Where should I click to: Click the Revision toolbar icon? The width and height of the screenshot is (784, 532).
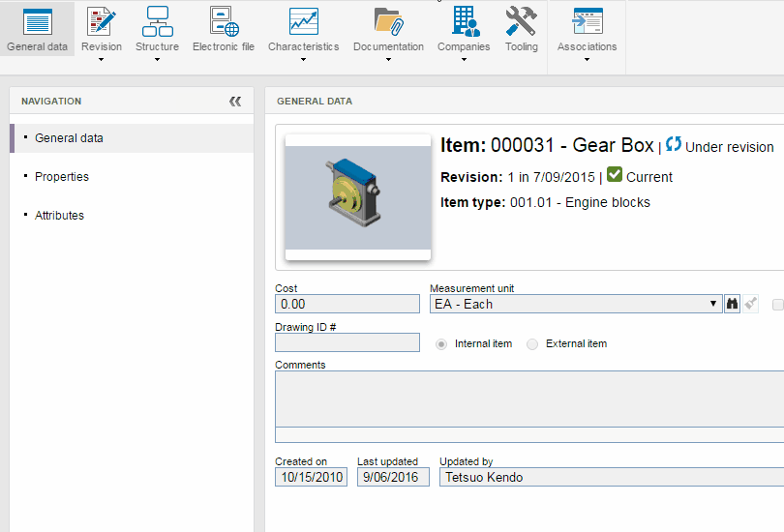pyautogui.click(x=102, y=22)
